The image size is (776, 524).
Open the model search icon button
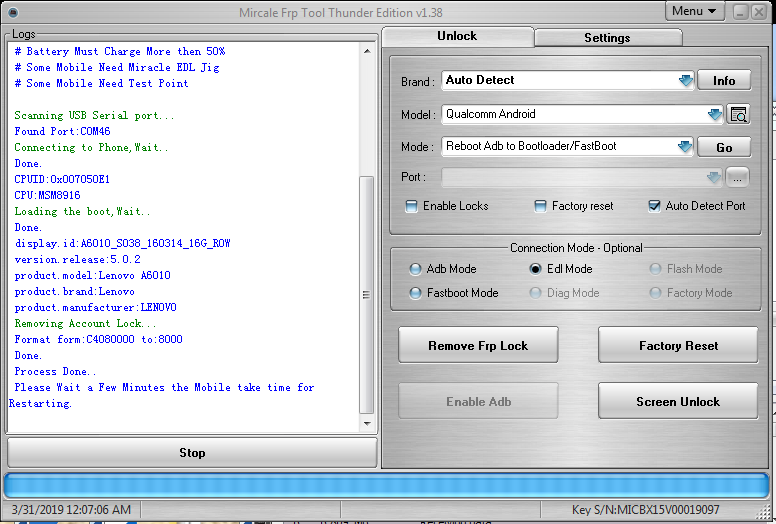738,114
